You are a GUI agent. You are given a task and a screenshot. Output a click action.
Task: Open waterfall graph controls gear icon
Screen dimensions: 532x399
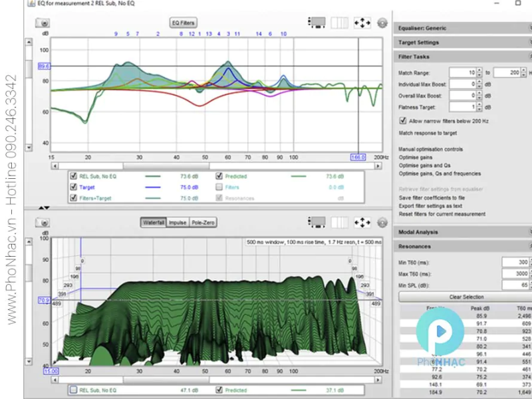tap(382, 223)
